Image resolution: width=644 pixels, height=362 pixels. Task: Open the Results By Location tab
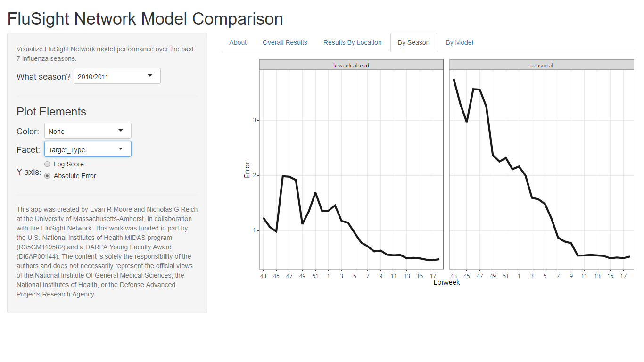click(x=352, y=42)
